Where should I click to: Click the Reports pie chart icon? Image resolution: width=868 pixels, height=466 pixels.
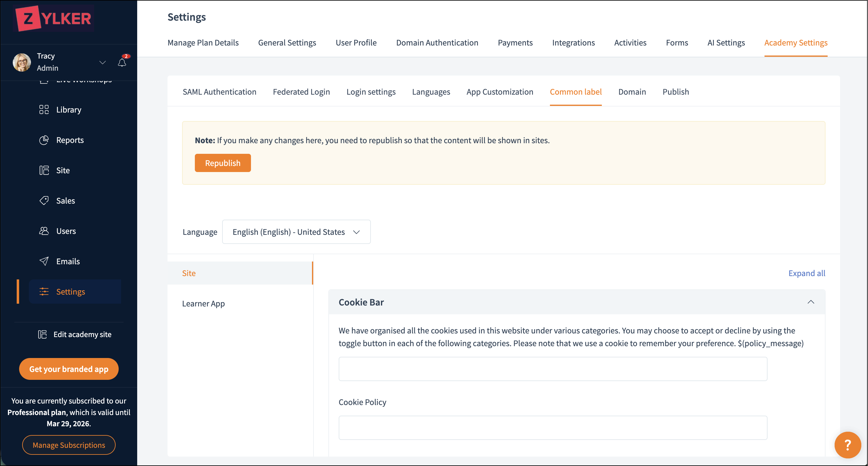point(44,140)
